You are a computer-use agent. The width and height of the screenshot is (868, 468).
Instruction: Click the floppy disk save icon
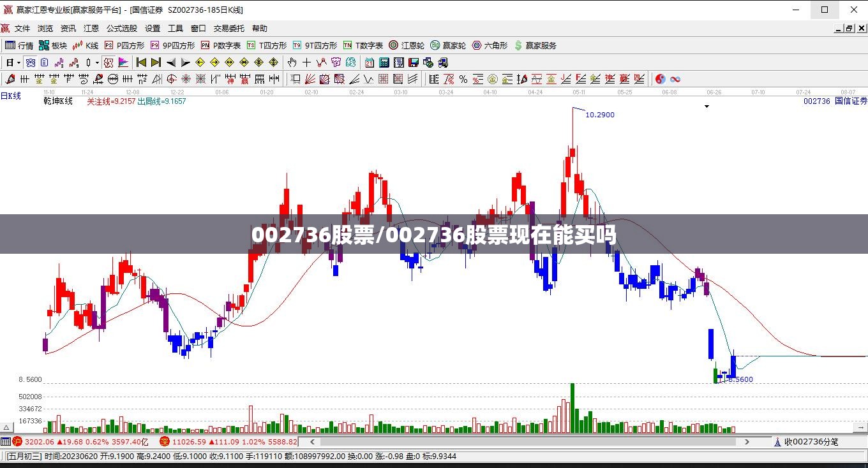[x=414, y=62]
